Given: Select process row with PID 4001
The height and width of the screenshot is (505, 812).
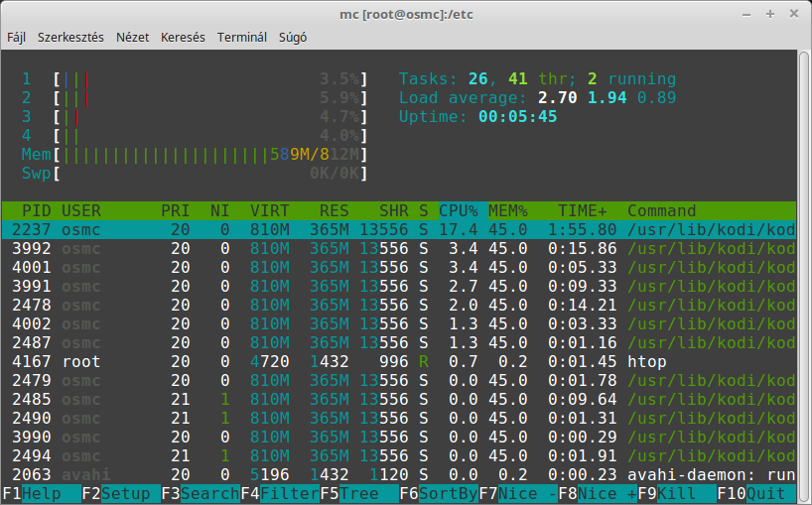Looking at the screenshot, I should (399, 268).
